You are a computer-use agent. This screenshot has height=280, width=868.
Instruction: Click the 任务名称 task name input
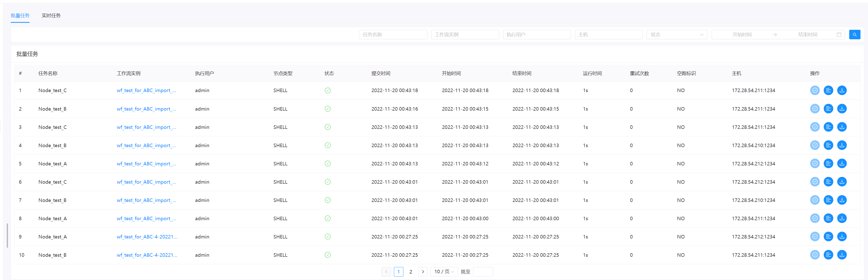click(x=393, y=35)
